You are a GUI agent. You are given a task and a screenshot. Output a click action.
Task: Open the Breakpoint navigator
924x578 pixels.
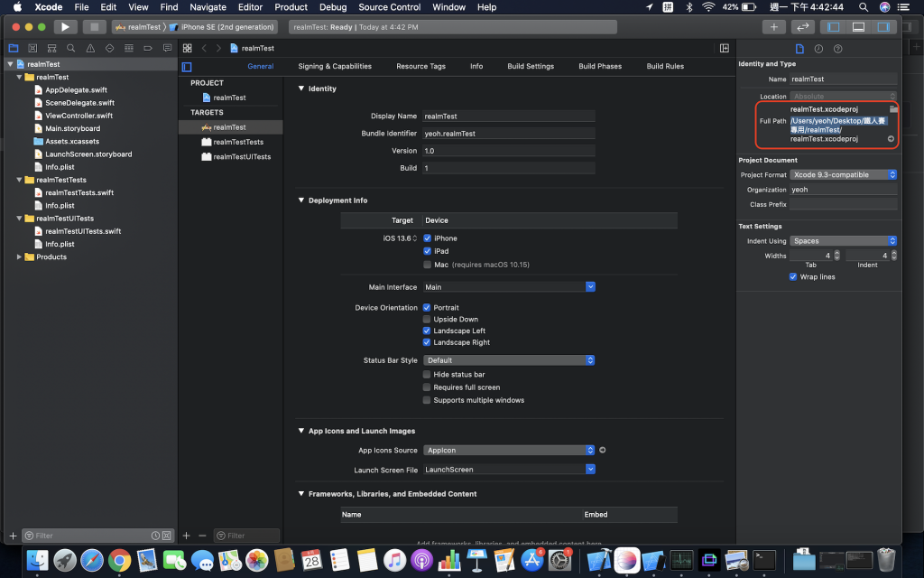tap(148, 49)
